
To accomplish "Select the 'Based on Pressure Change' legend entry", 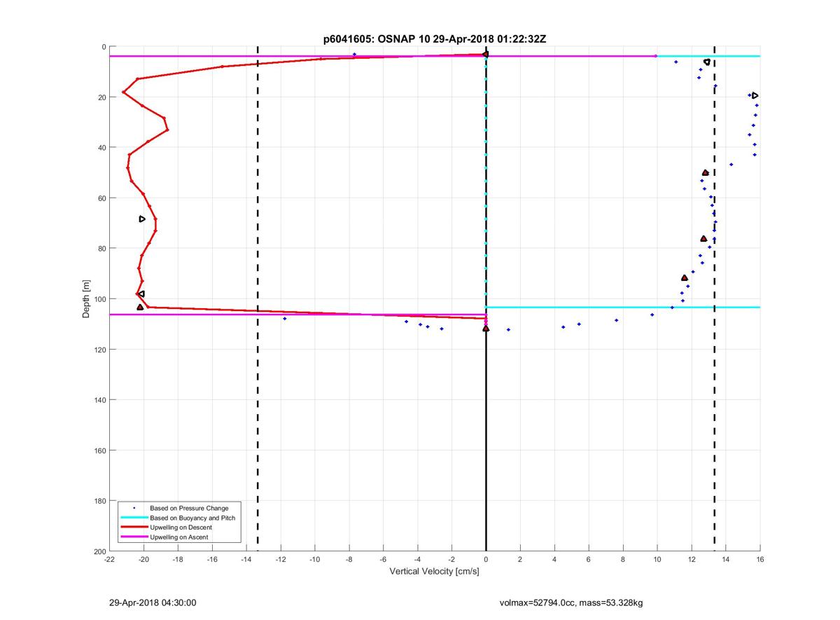I will tap(189, 508).
